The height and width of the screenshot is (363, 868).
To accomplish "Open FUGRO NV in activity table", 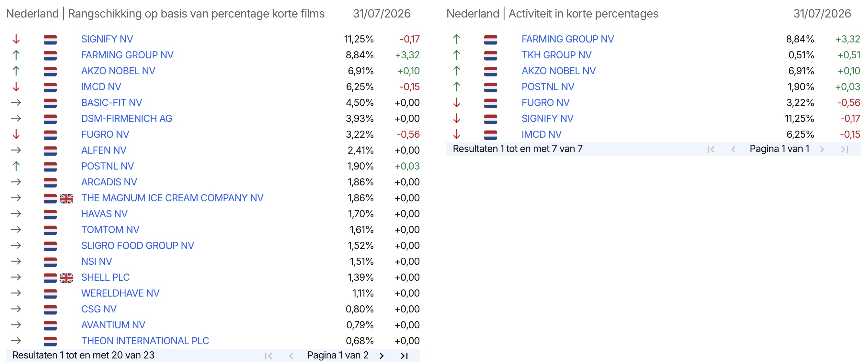I will click(545, 102).
